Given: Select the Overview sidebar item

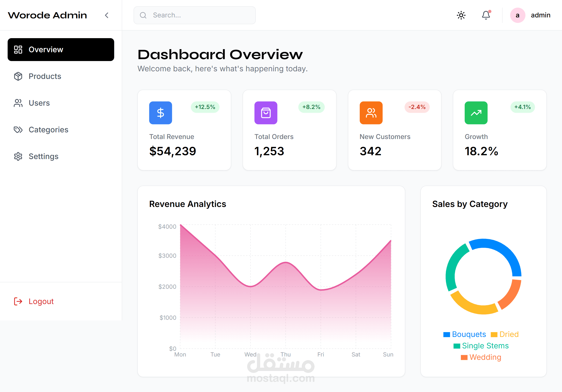Looking at the screenshot, I should coord(61,50).
